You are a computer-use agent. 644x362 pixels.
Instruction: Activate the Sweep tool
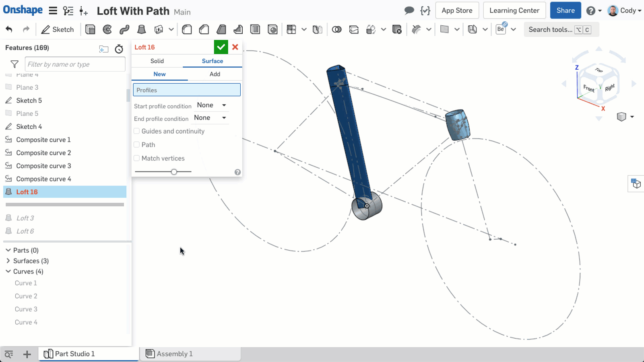[x=124, y=29]
